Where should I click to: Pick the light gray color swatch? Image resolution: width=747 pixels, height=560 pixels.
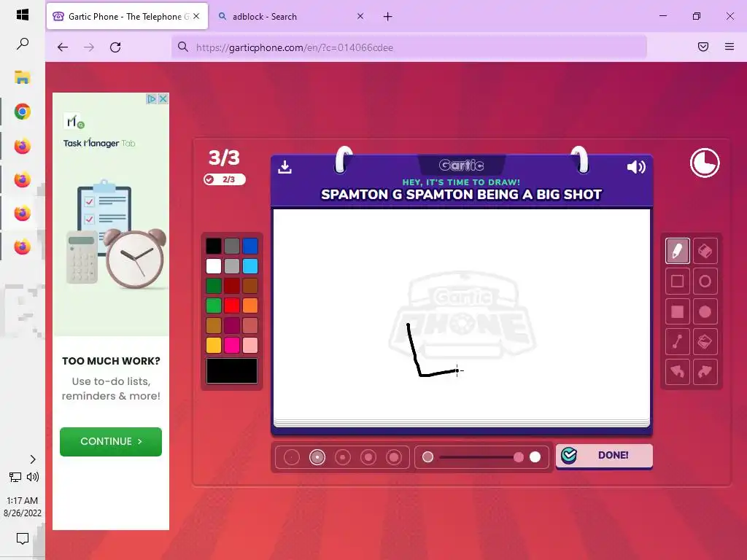(231, 265)
